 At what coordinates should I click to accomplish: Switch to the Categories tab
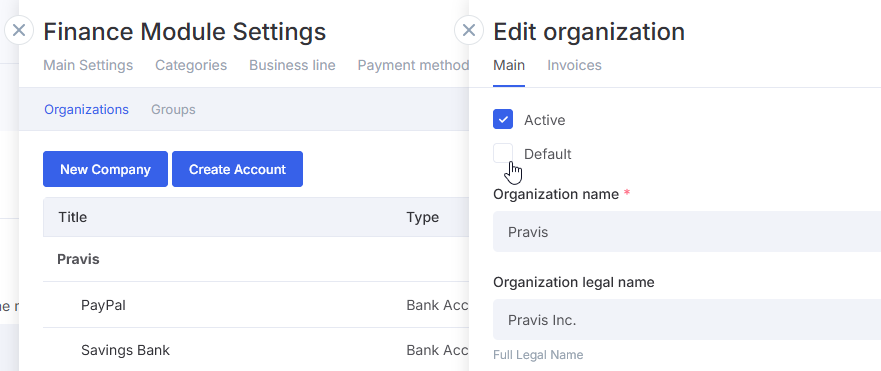click(x=191, y=65)
